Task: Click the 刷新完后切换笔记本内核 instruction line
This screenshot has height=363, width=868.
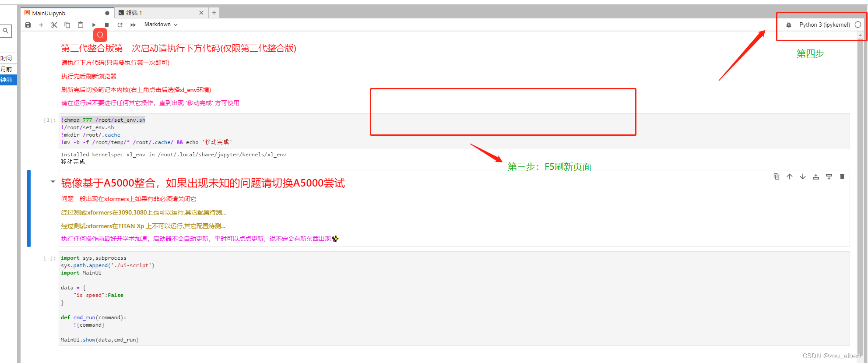Action: [x=136, y=90]
